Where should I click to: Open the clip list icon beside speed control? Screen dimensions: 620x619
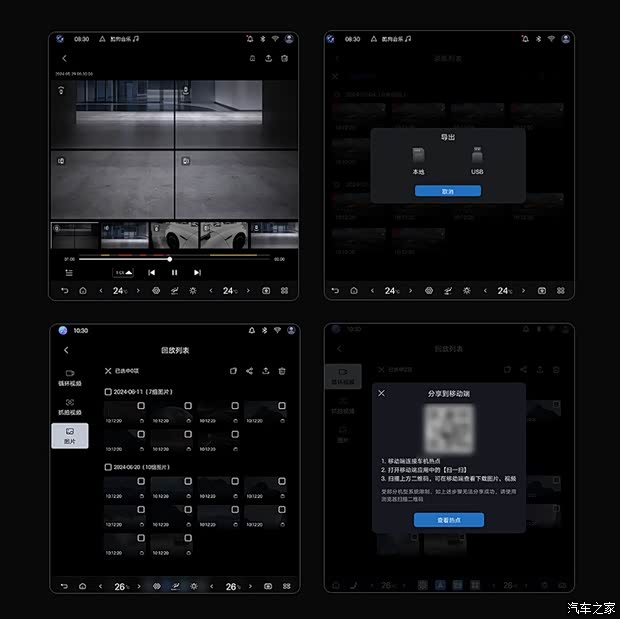point(69,273)
